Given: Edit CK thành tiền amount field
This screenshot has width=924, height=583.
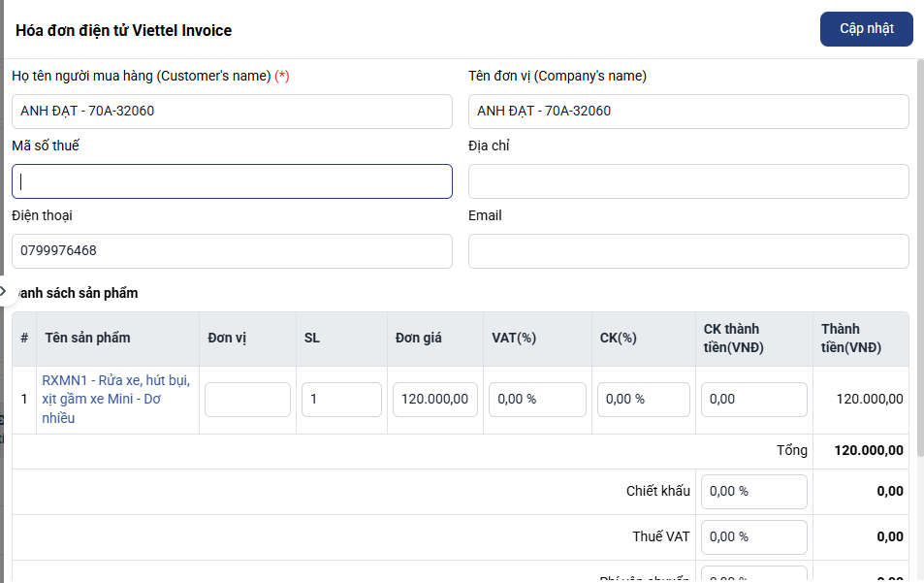Looking at the screenshot, I should click(x=753, y=400).
